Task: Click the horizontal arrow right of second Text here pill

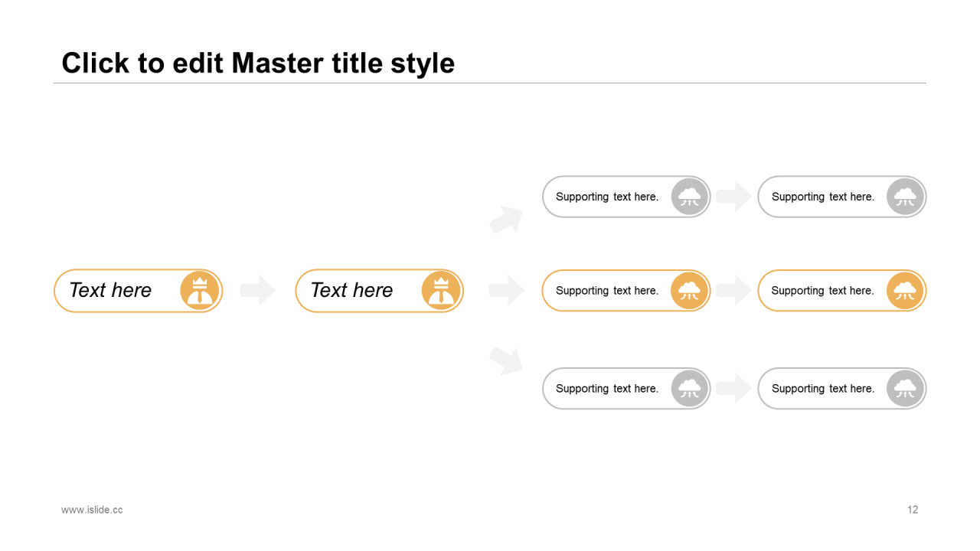Action: tap(507, 291)
